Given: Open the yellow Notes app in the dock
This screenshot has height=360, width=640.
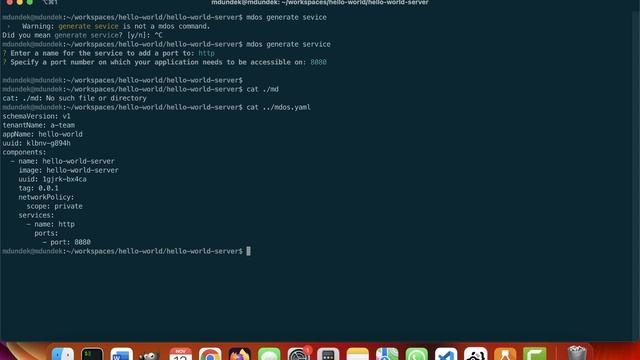Looking at the screenshot, I should (x=358, y=354).
